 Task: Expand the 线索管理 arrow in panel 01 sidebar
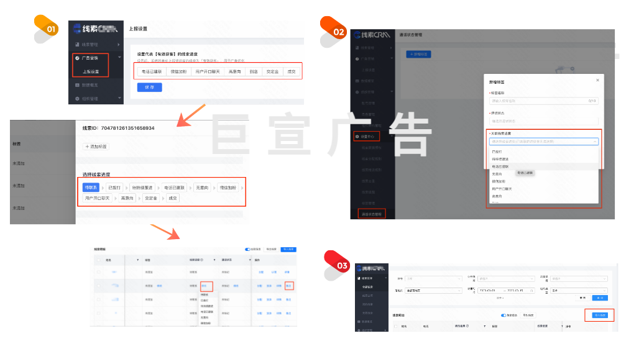point(119,45)
